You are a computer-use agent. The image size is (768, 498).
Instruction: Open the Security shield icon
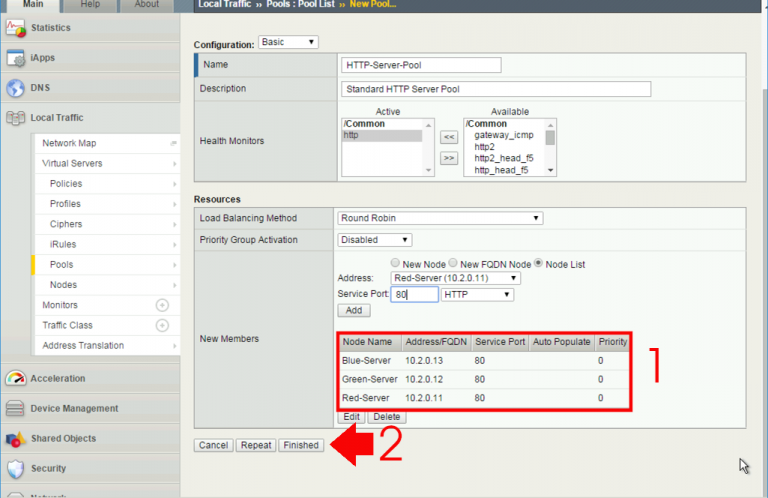[16, 469]
